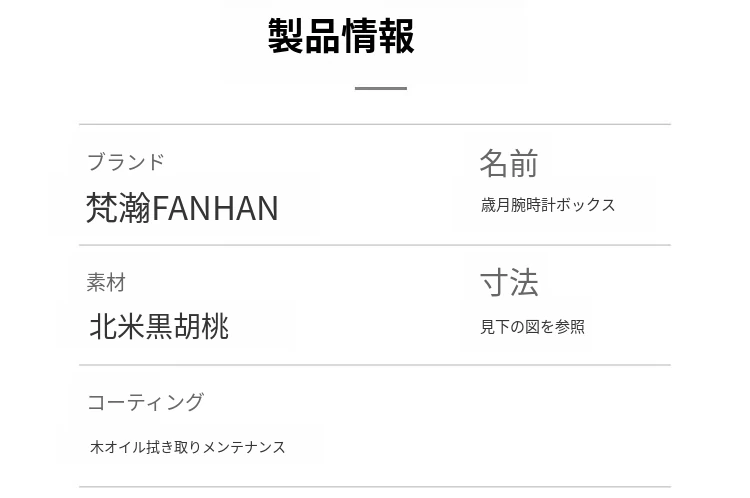This screenshot has height=498, width=750.
Task: Click the divider line between ブランド and 素材 rows
Action: click(374, 245)
